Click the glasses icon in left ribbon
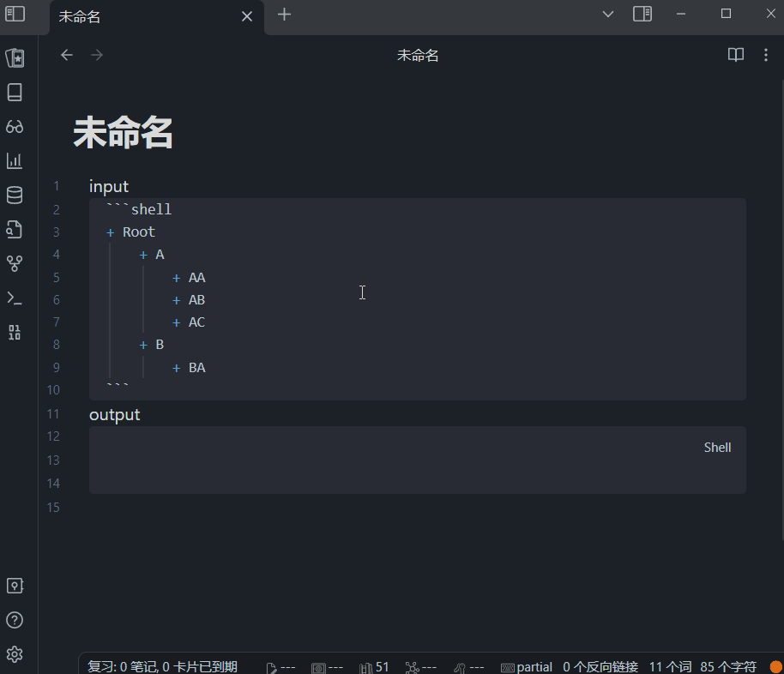Image resolution: width=784 pixels, height=674 pixels. point(15,127)
